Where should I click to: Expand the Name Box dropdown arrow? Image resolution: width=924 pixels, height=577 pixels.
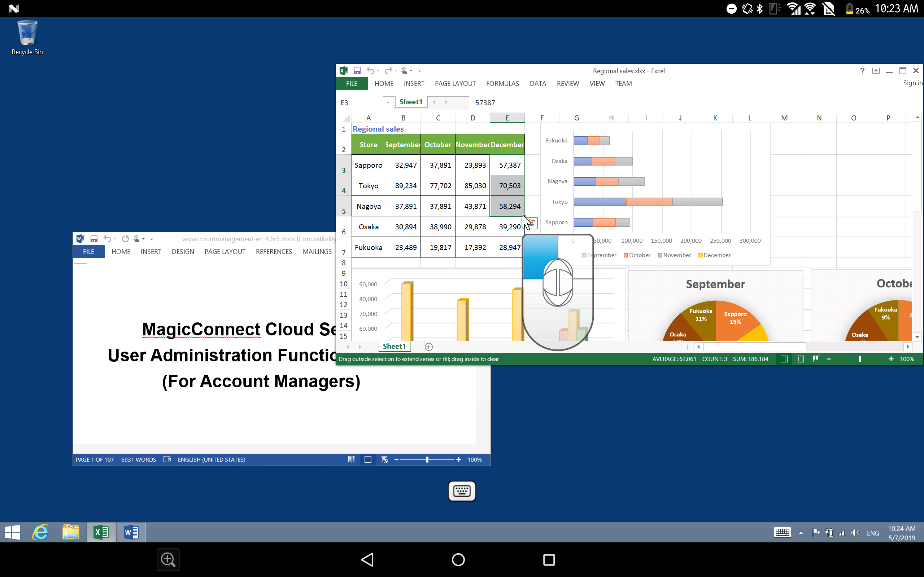click(388, 102)
